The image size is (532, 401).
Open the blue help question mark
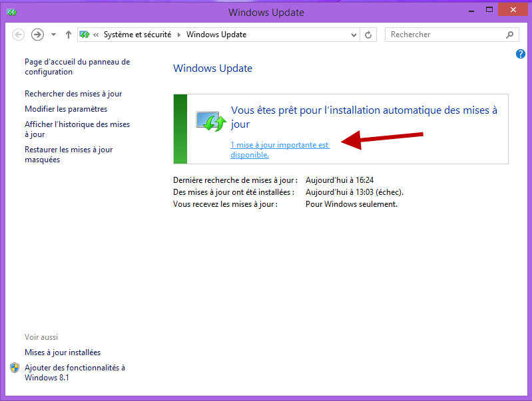(521, 54)
